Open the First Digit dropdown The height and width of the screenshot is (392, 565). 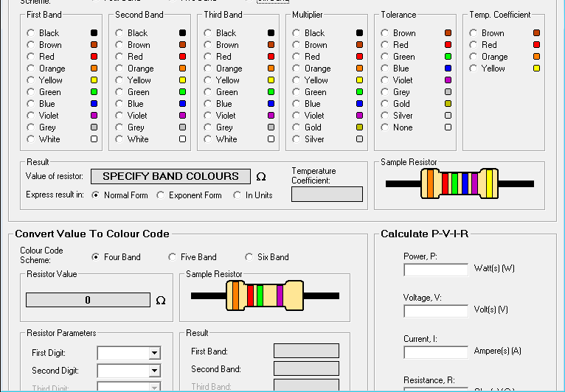pyautogui.click(x=154, y=353)
